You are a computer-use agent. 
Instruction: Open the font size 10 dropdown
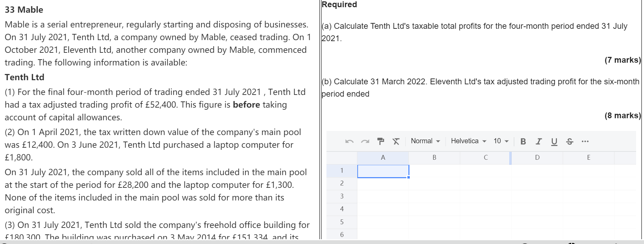pos(501,141)
